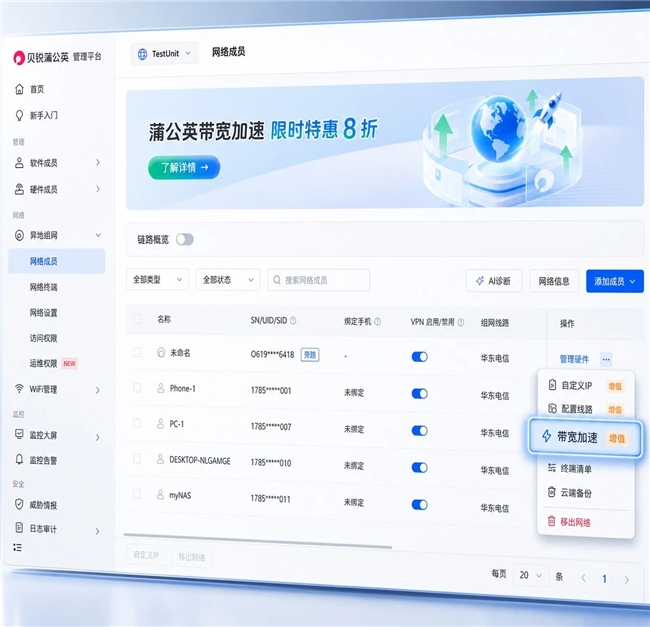Open the more options ellipsis for 未命名
The image size is (650, 627).
(606, 359)
